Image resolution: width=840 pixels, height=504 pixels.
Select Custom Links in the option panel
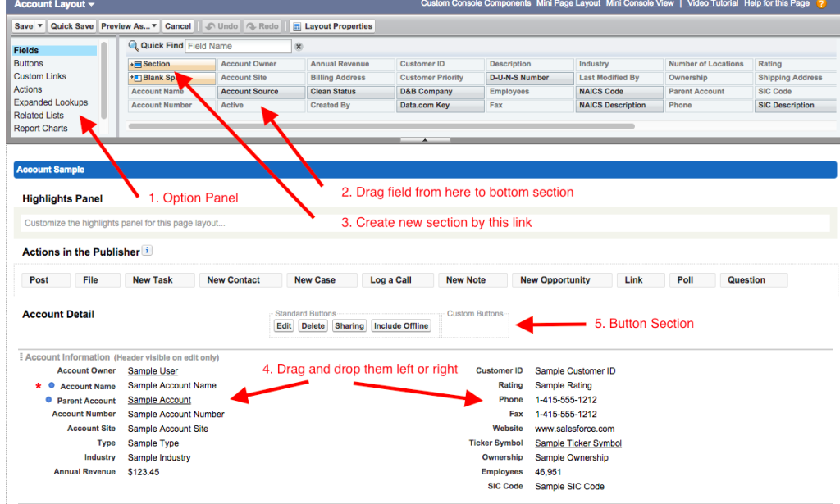[40, 76]
